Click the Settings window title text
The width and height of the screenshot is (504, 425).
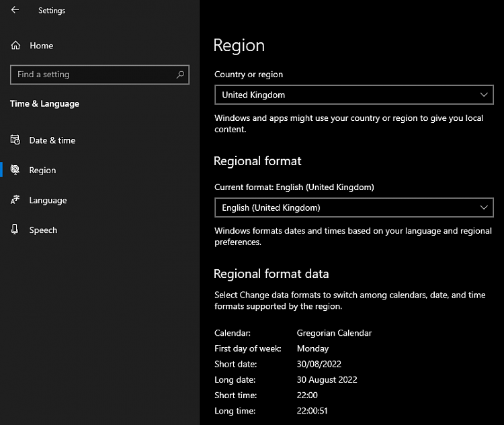point(52,11)
